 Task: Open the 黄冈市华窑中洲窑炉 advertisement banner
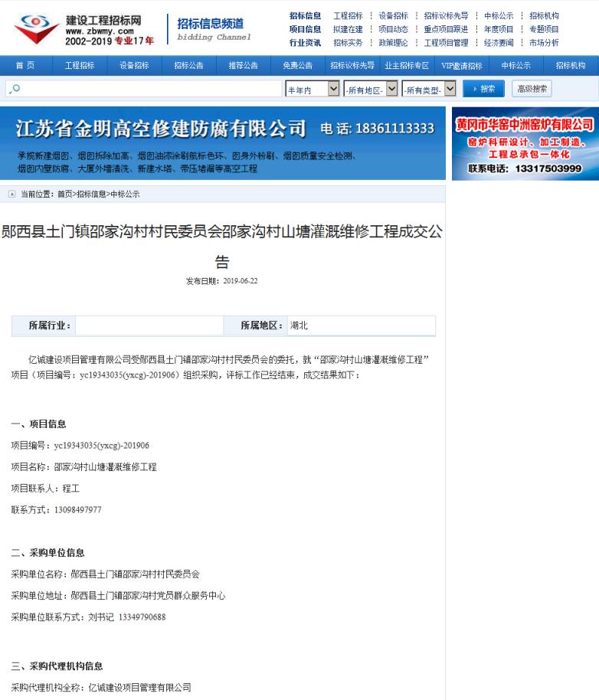point(525,143)
